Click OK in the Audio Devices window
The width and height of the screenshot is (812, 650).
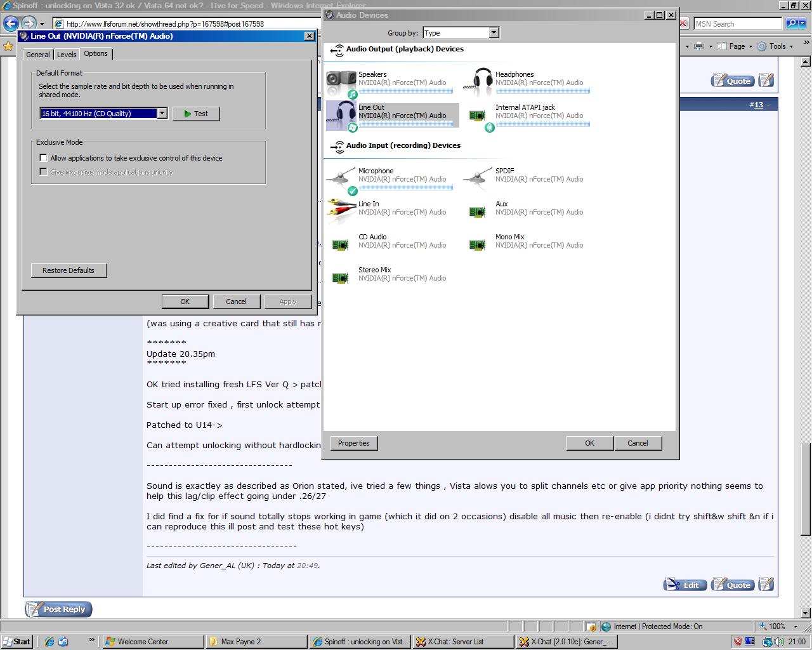point(589,443)
